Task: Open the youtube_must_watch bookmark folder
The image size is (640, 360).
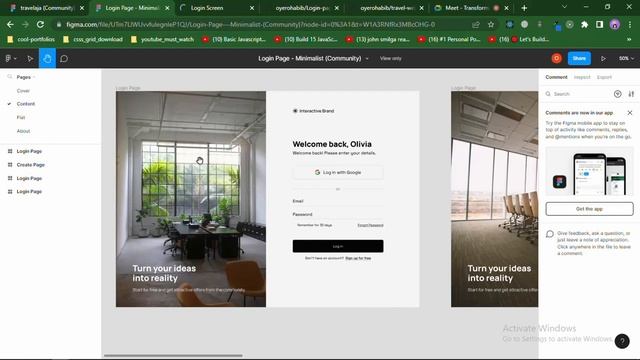Action: pyautogui.click(x=162, y=40)
